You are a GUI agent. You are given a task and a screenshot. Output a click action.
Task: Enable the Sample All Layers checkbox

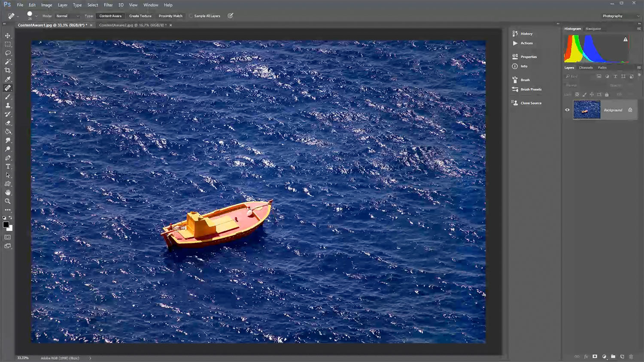pos(191,16)
